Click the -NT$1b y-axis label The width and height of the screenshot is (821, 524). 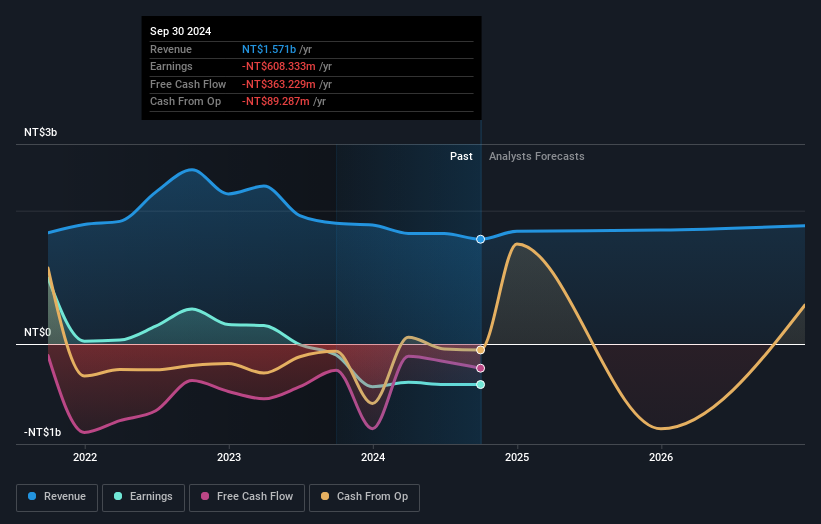pos(42,432)
